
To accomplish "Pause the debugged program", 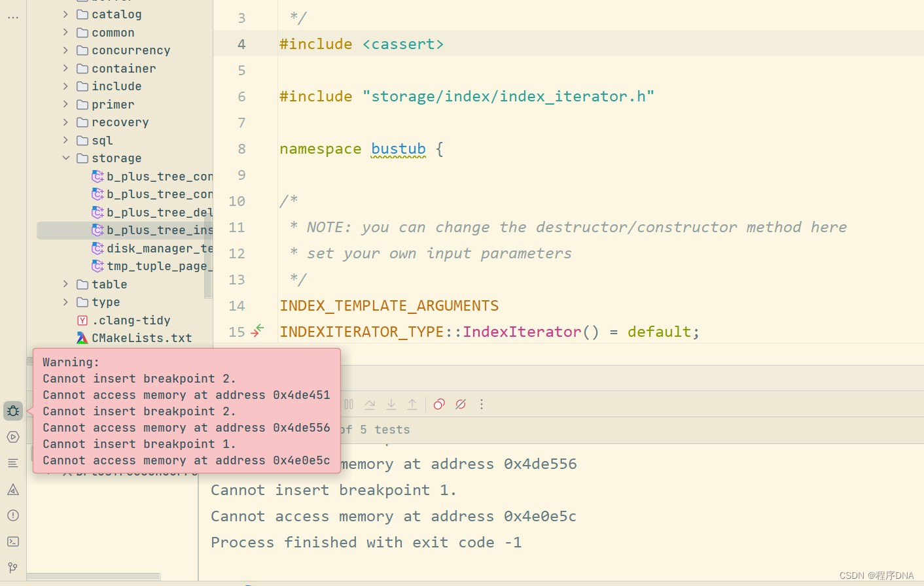I will pos(349,404).
